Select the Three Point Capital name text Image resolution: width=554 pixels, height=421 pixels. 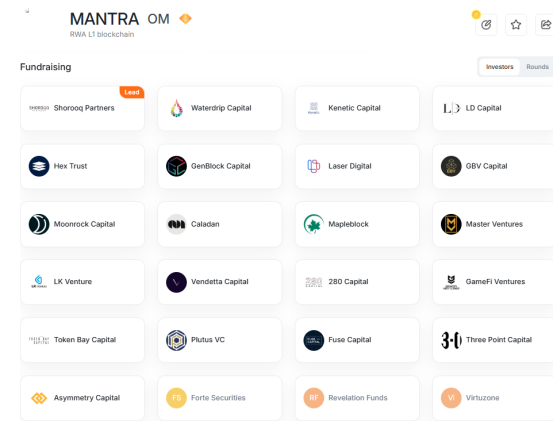[x=499, y=340]
